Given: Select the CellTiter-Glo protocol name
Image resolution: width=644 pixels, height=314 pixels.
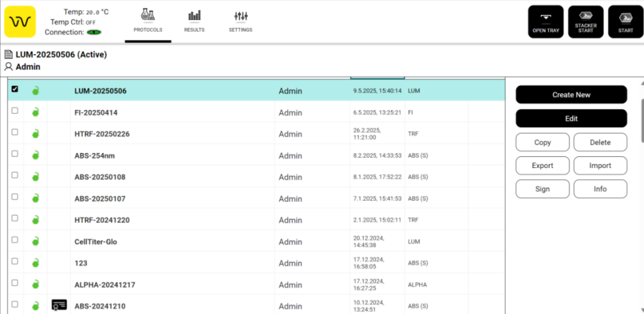Looking at the screenshot, I should [x=96, y=242].
